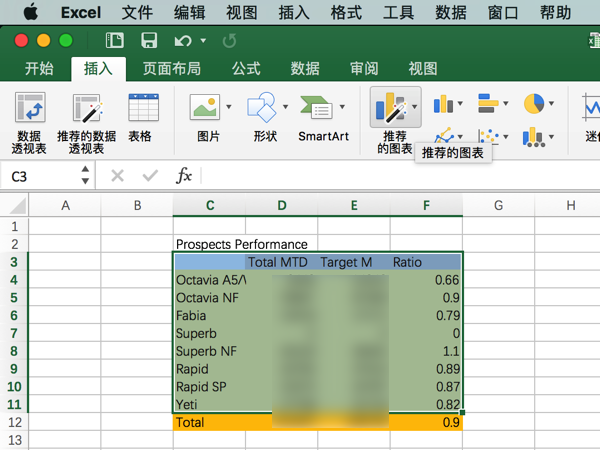Switch to the 页面布局 ribbon tab
This screenshot has width=600, height=450.
(x=172, y=68)
